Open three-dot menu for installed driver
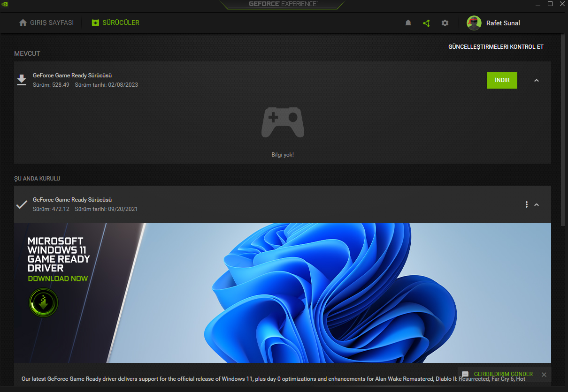 [527, 204]
